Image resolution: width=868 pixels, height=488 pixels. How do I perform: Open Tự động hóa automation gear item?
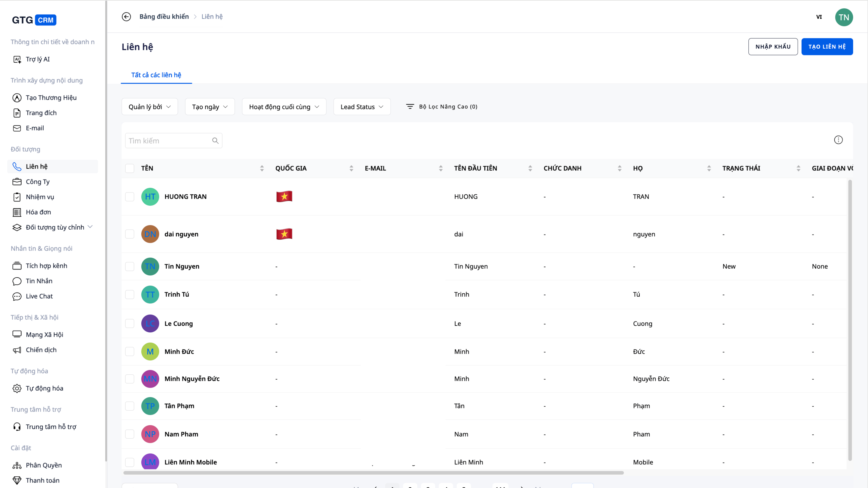coord(17,388)
